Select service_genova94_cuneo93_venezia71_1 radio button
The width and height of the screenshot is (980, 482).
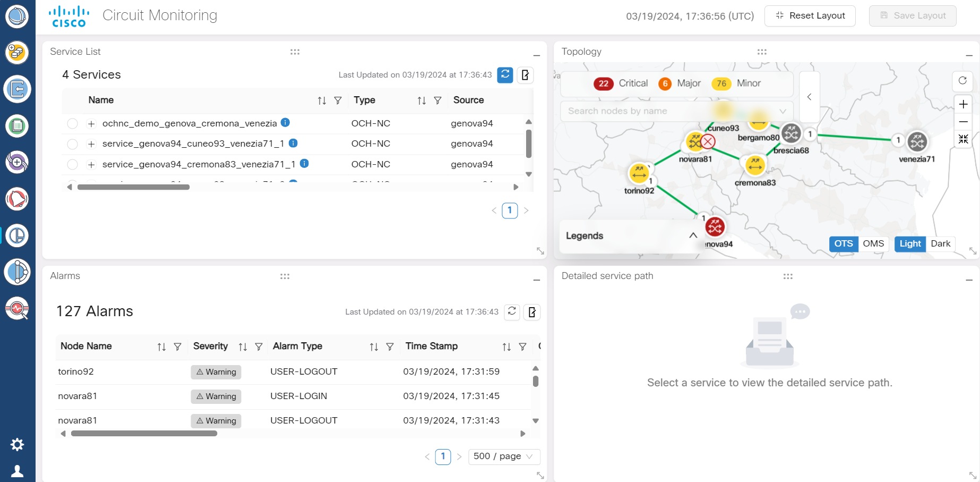pos(73,144)
